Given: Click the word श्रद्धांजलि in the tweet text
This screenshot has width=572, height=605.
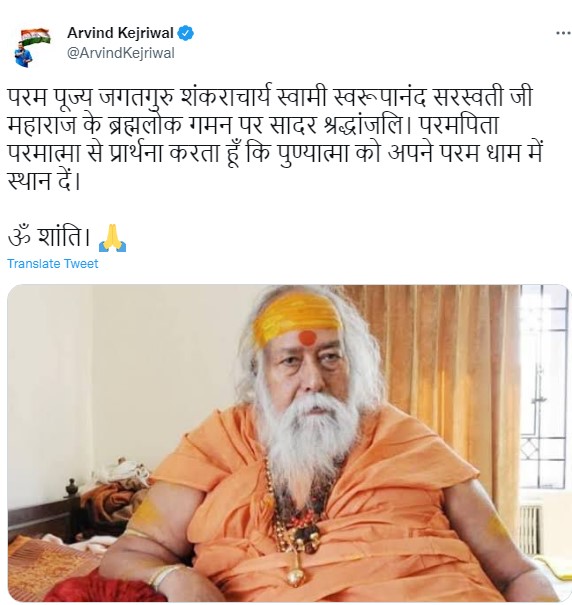Looking at the screenshot, I should coord(367,127).
